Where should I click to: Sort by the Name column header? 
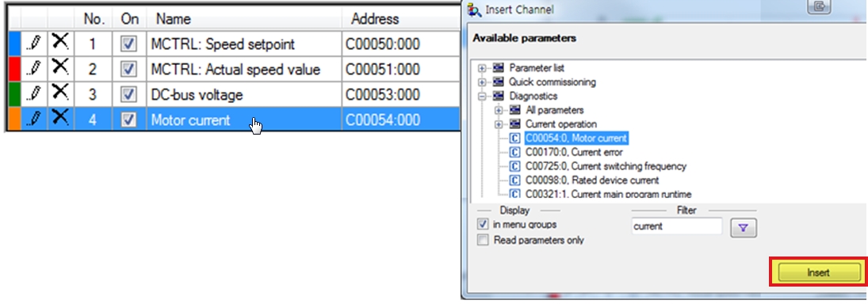click(244, 19)
